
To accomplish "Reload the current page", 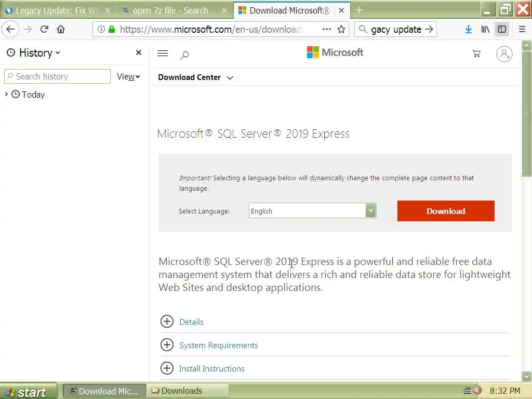I will tap(44, 29).
